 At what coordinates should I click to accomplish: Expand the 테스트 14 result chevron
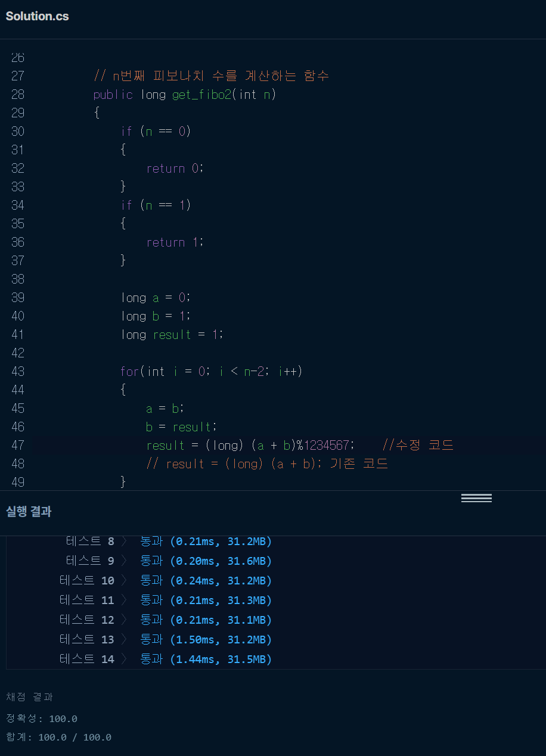[x=124, y=659]
